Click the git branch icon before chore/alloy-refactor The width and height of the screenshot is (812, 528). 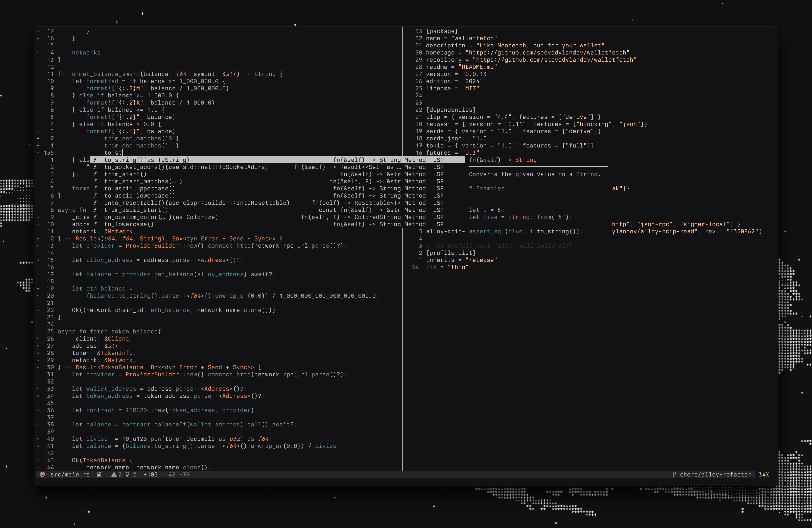click(x=674, y=474)
